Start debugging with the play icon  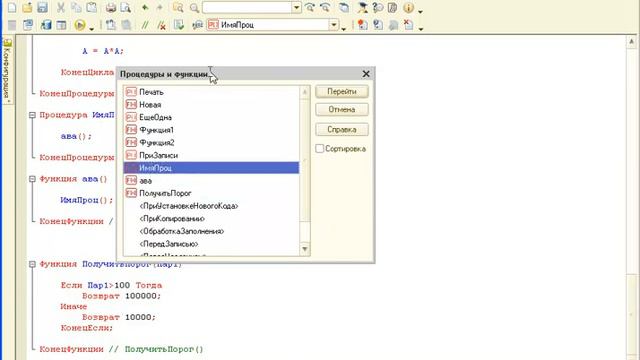[80, 25]
